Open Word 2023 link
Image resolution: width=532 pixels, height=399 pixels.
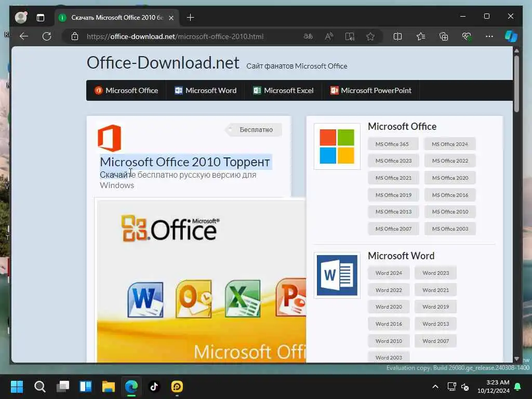point(436,273)
